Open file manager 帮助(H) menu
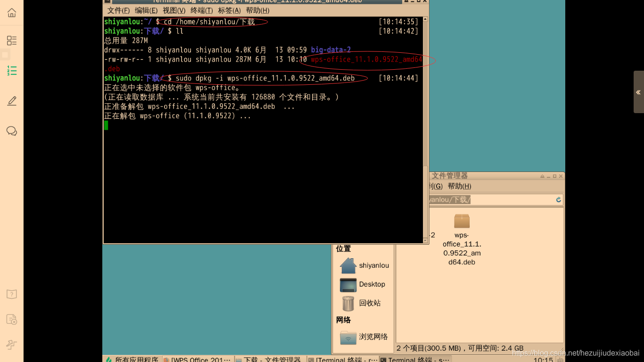Screen dimensions: 644x362 (x=459, y=186)
